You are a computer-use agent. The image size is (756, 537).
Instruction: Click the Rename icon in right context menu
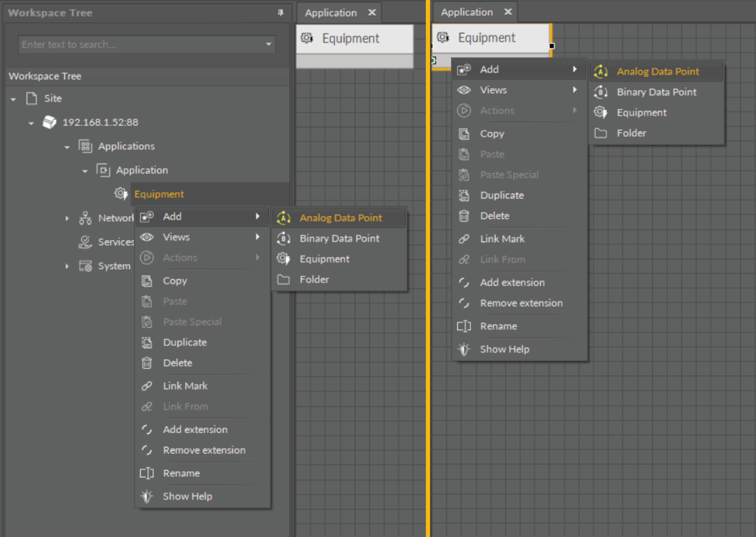click(x=464, y=326)
